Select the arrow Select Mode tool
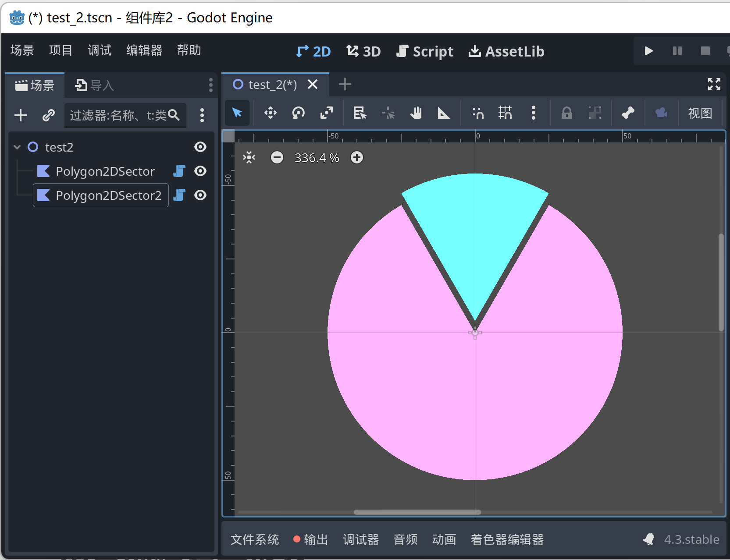This screenshot has width=730, height=560. 237,113
